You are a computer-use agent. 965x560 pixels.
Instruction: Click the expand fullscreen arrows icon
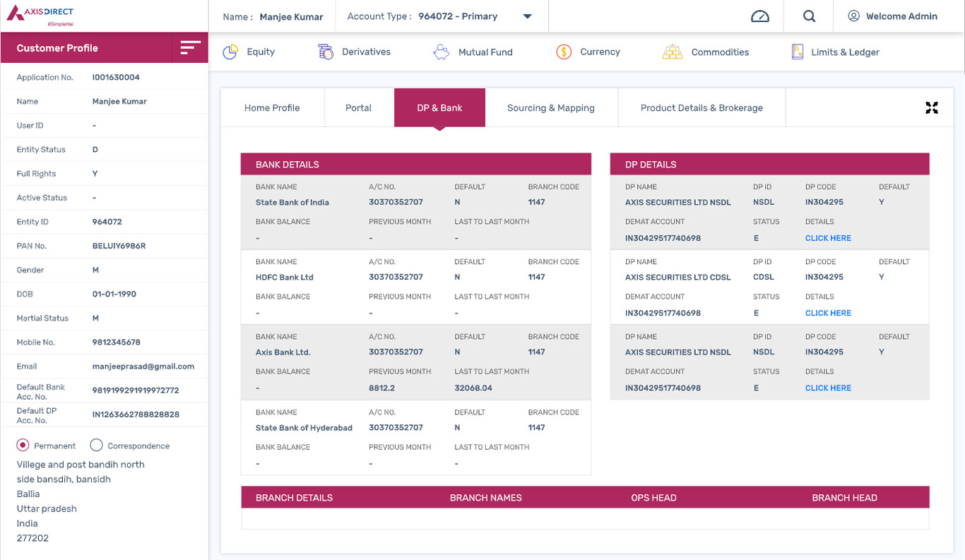tap(932, 107)
